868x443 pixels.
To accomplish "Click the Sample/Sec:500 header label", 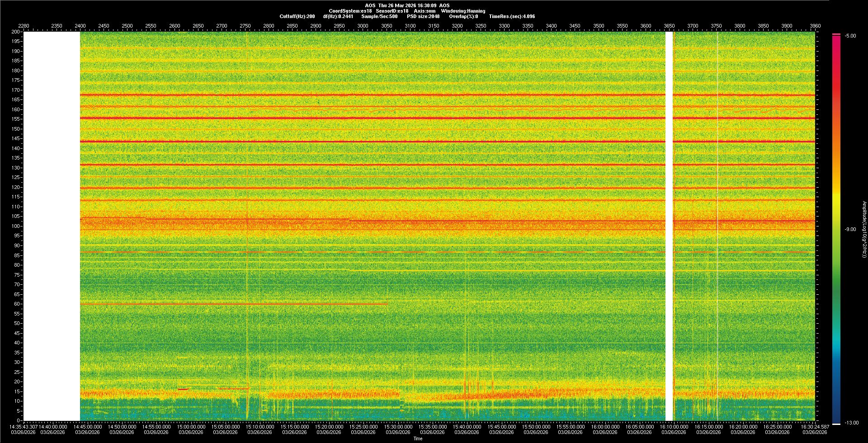I will point(379,16).
